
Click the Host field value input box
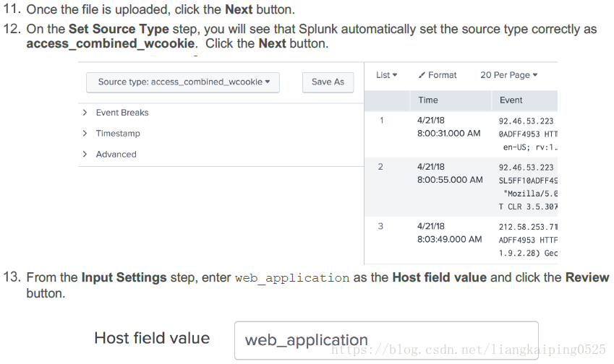click(386, 341)
